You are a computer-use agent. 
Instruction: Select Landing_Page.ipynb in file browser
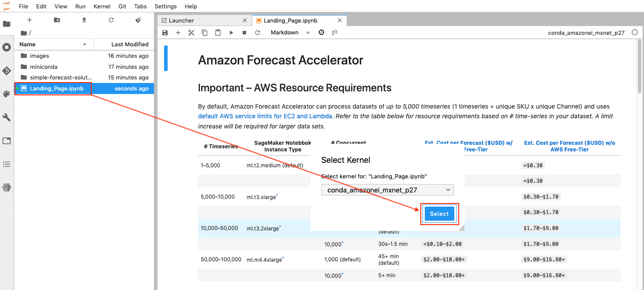click(84, 88)
